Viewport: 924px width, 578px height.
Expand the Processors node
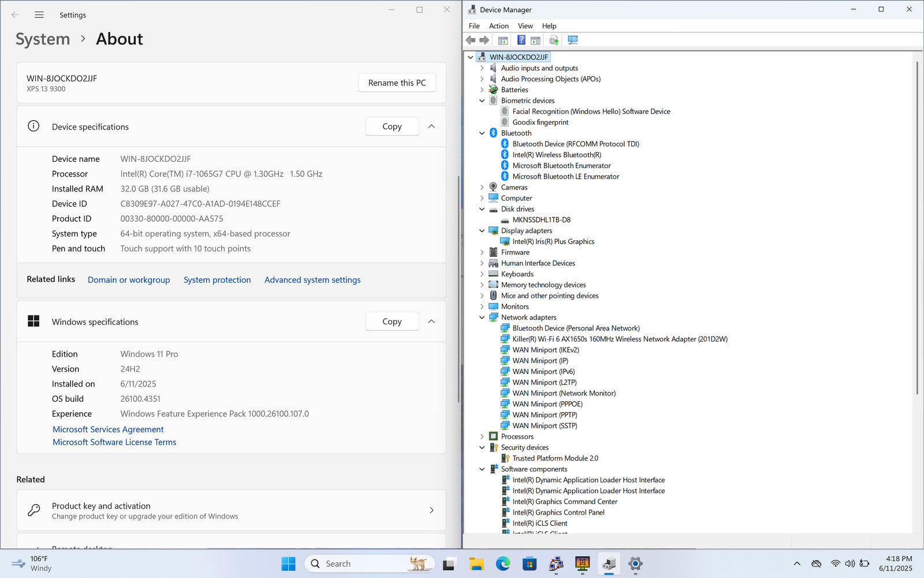(482, 436)
